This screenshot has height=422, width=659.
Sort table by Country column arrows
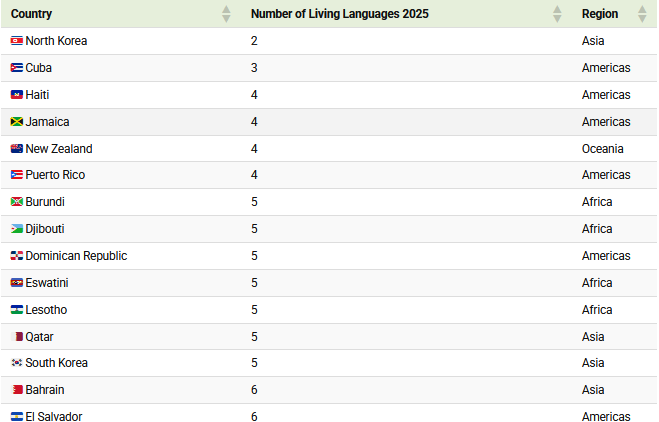[226, 14]
